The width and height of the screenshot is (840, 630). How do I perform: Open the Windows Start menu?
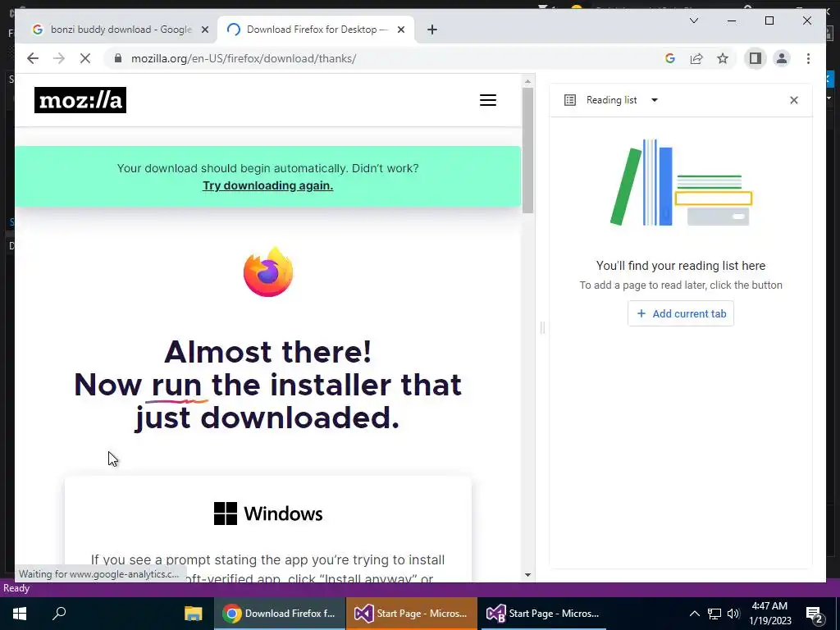(x=20, y=614)
